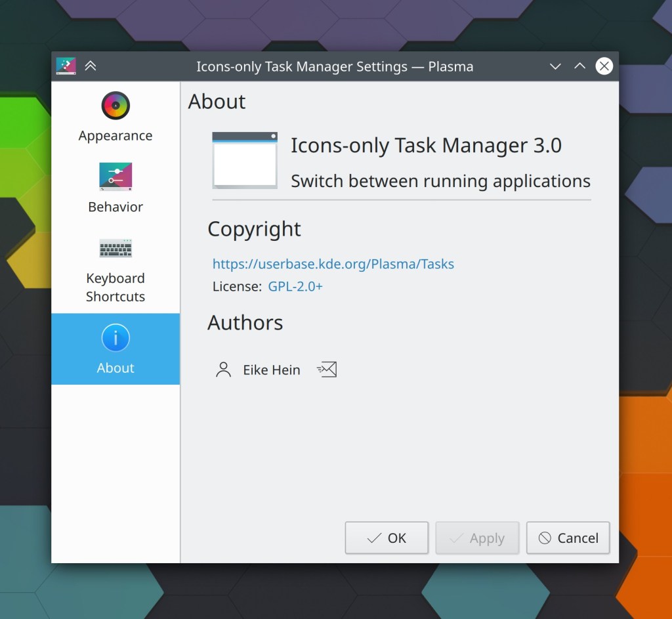Image resolution: width=672 pixels, height=619 pixels.
Task: Open the window menu icon in title bar
Action: pos(66,66)
